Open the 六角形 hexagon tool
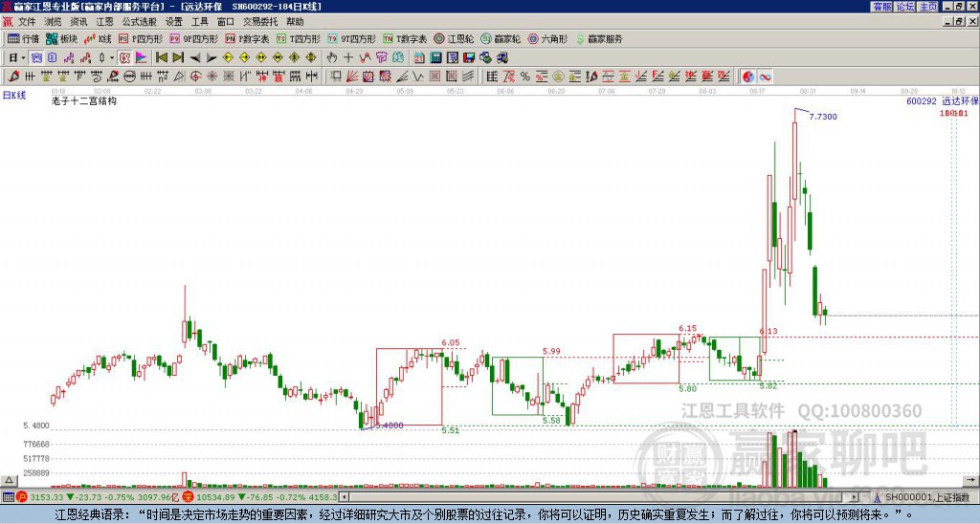Viewport: 980px width, 524px height. 548,38
